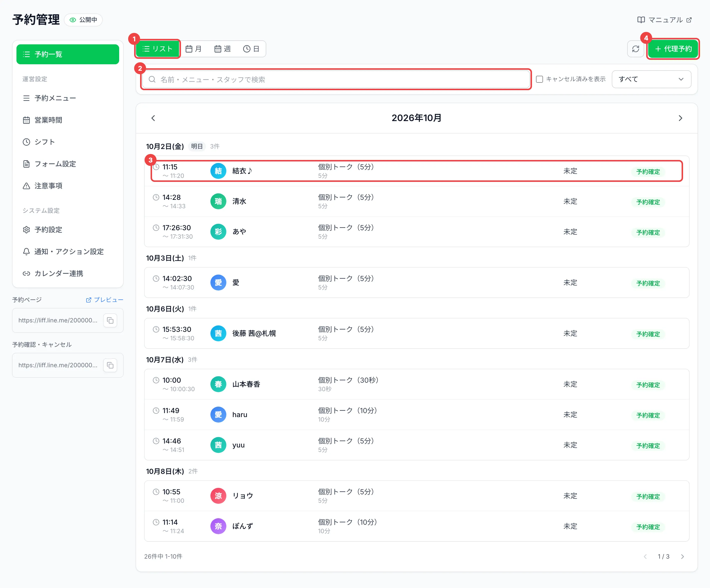The width and height of the screenshot is (710, 588).
Task: Open フォーム設定 in the sidebar
Action: (x=68, y=164)
